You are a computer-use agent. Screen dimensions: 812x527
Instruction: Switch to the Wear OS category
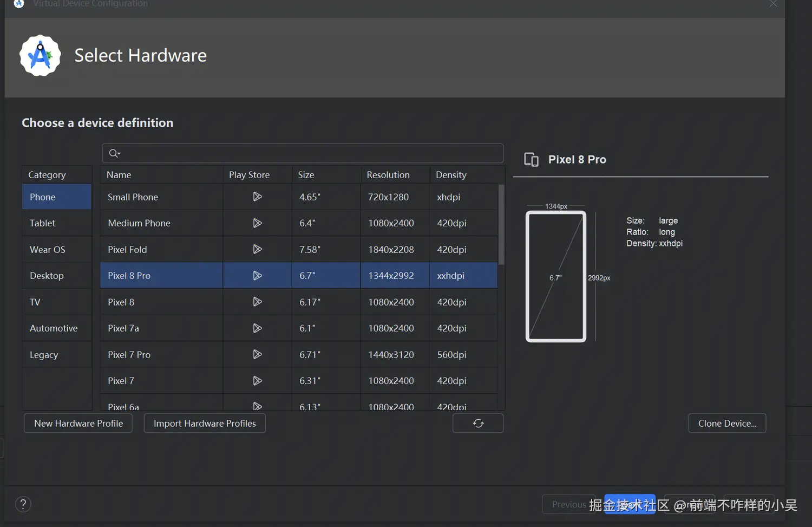[48, 250]
